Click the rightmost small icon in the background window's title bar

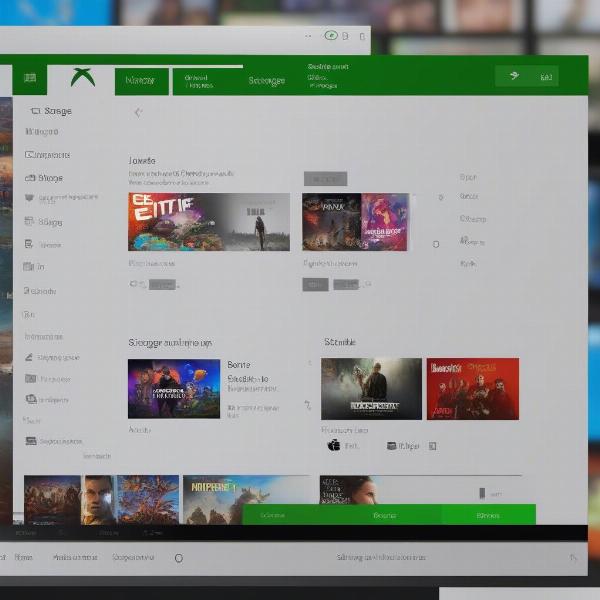(362, 36)
